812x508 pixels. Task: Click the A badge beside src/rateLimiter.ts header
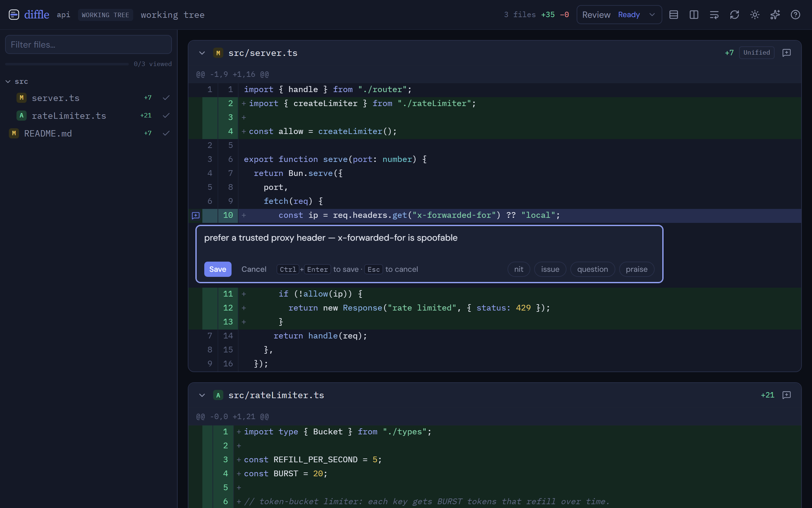pos(218,396)
